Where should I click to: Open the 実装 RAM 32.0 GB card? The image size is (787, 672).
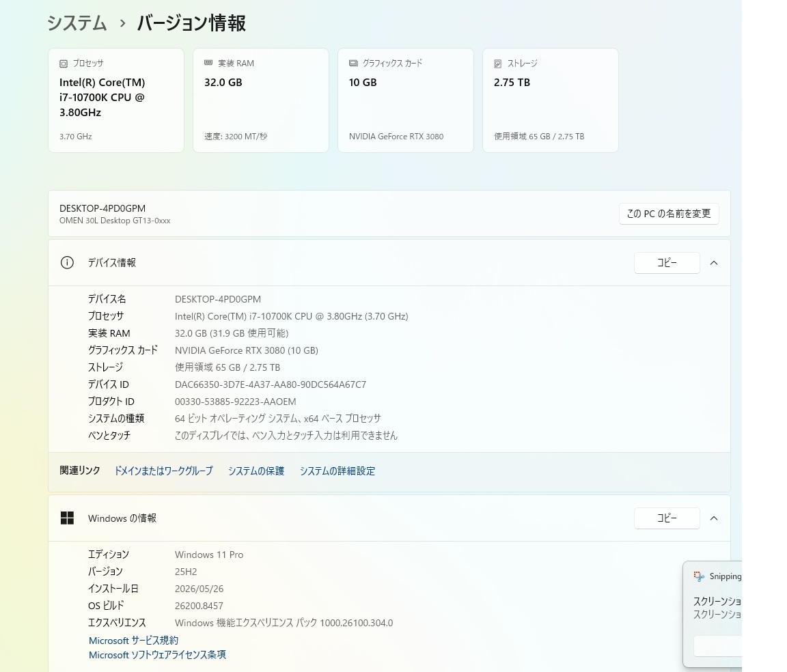261,100
